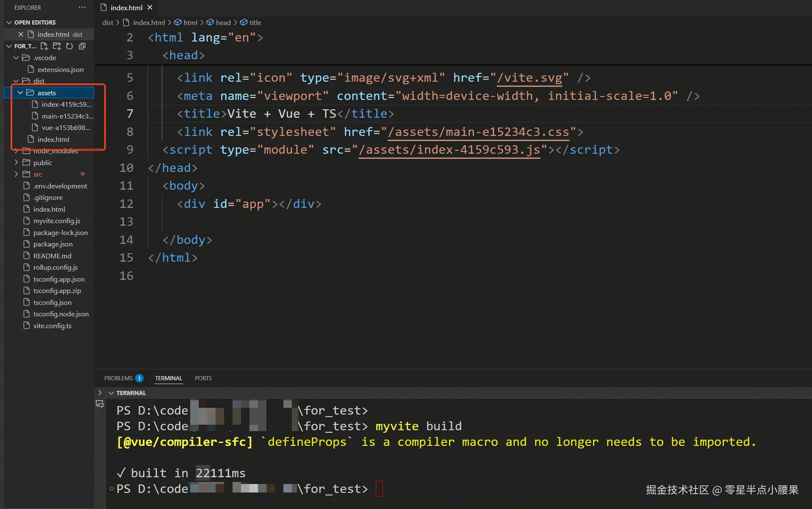Expand the src folder
Screen dimensions: 812x509
(x=16, y=174)
